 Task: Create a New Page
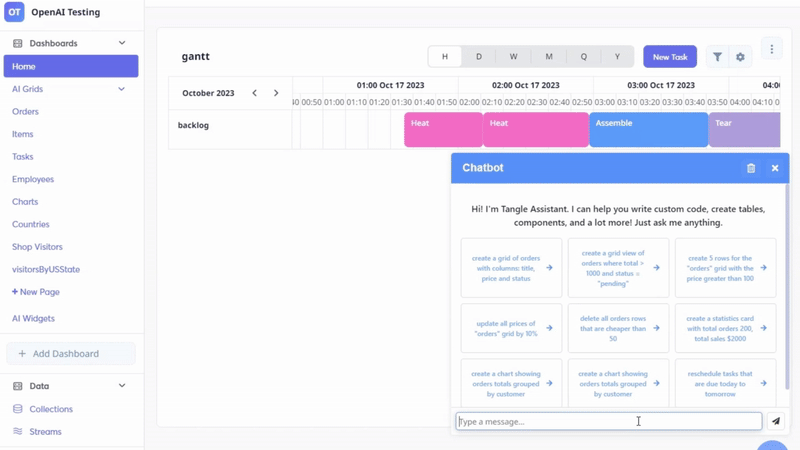[x=36, y=292]
